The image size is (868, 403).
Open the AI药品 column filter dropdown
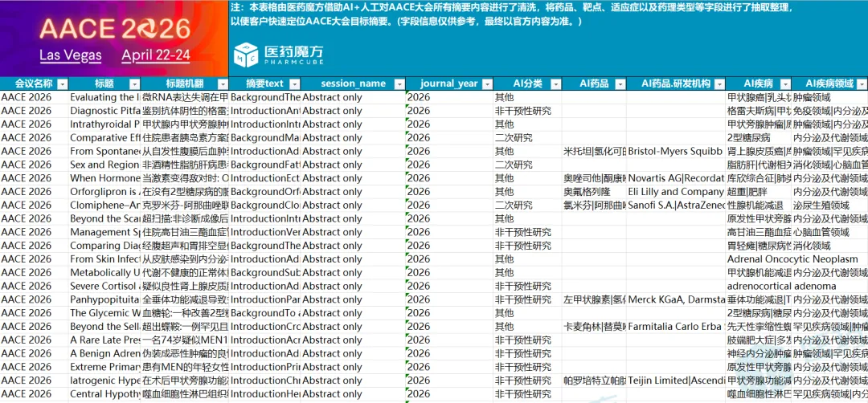coord(620,83)
